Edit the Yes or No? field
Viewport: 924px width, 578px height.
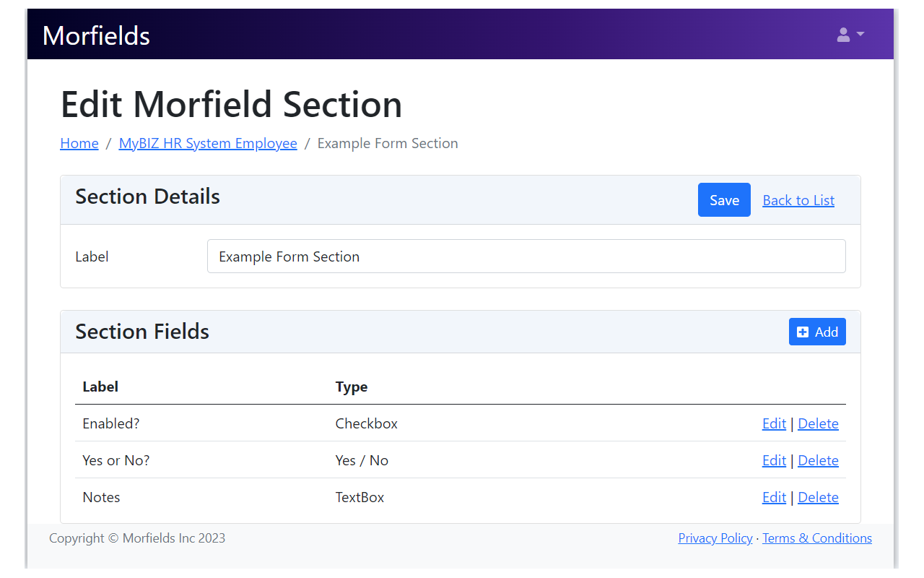pyautogui.click(x=774, y=460)
